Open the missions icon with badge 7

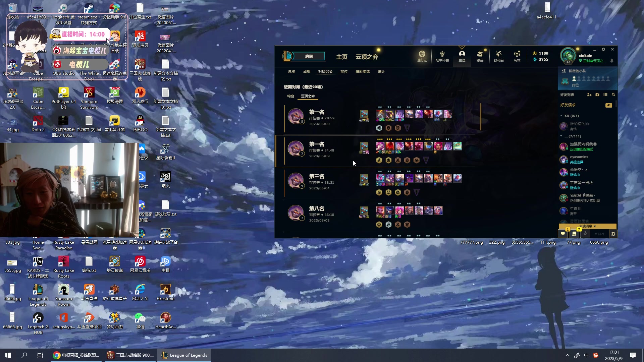[574, 234]
